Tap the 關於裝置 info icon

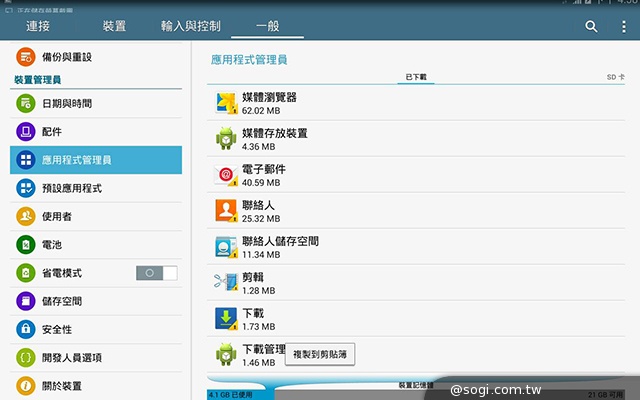pos(26,386)
